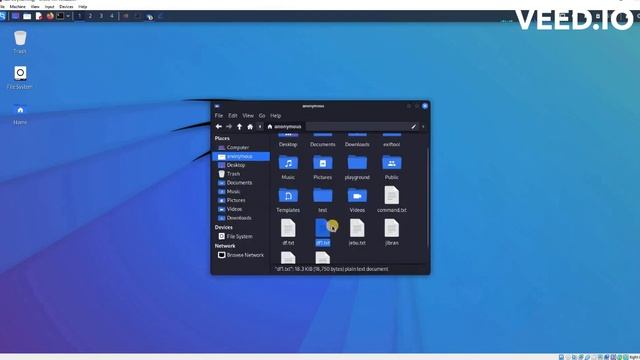Click the exiftool folder label

click(x=391, y=144)
